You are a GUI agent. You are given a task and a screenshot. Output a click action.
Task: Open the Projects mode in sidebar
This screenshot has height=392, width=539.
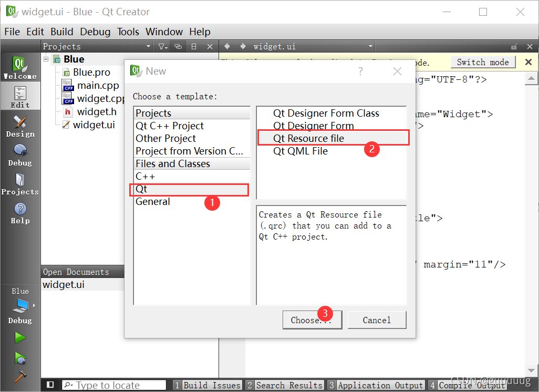20,184
